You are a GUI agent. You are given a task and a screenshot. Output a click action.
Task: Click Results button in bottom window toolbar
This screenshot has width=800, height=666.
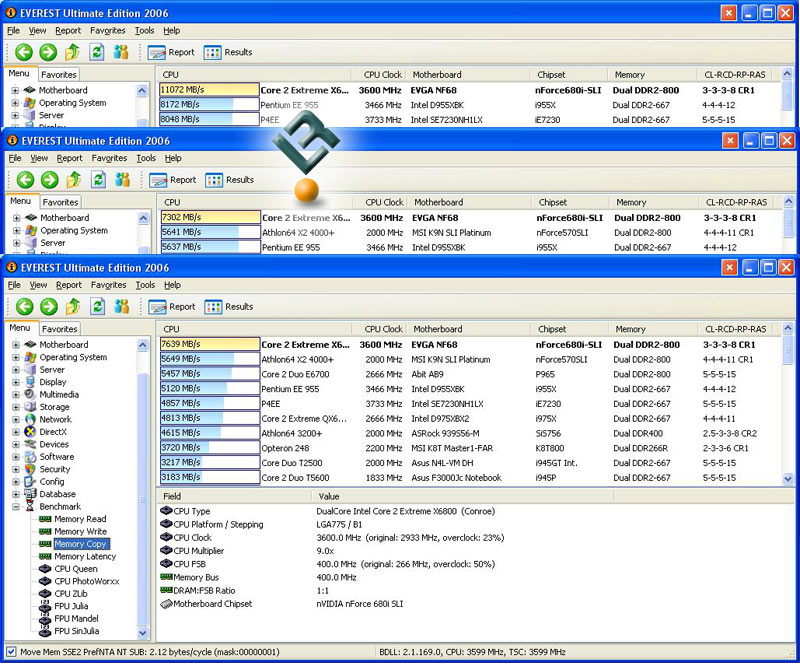coord(229,307)
